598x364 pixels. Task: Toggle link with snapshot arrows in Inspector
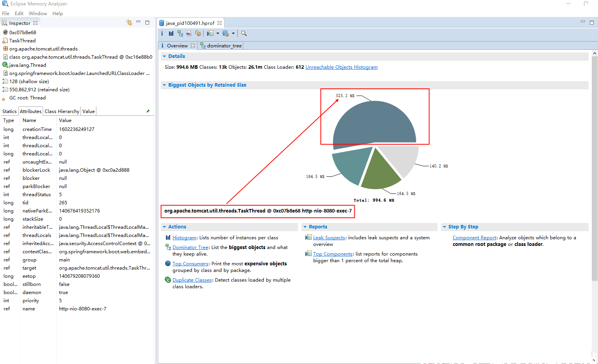tap(129, 23)
